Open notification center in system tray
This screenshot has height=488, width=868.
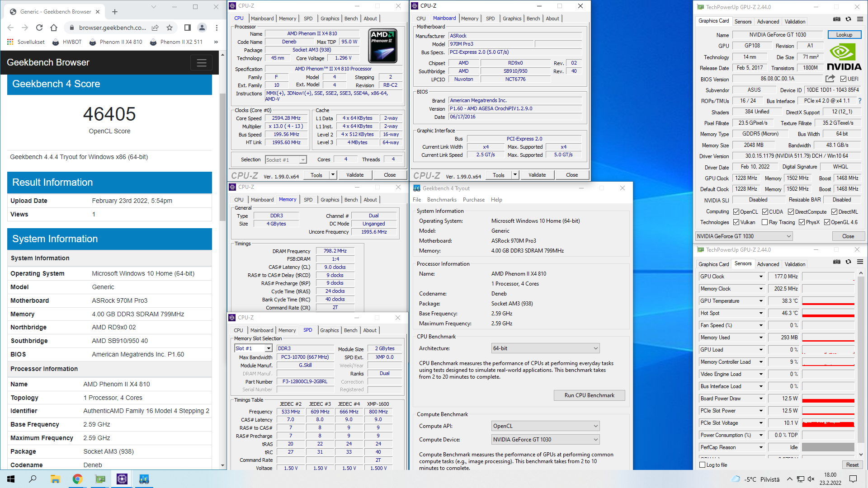(853, 479)
